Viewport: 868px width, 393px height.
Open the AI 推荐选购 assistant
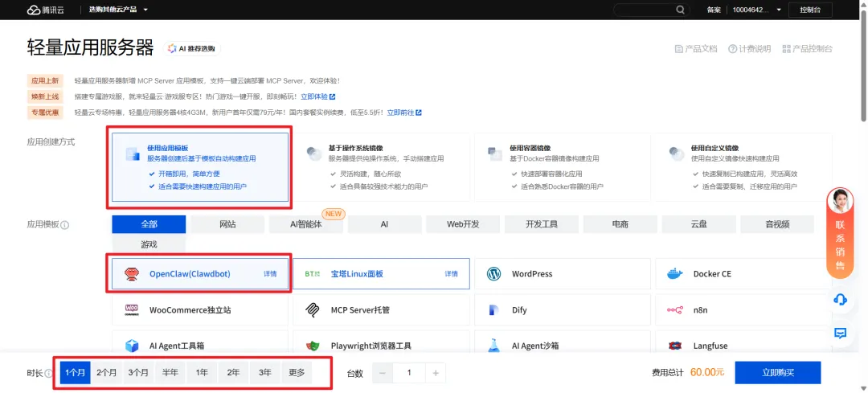click(x=191, y=49)
